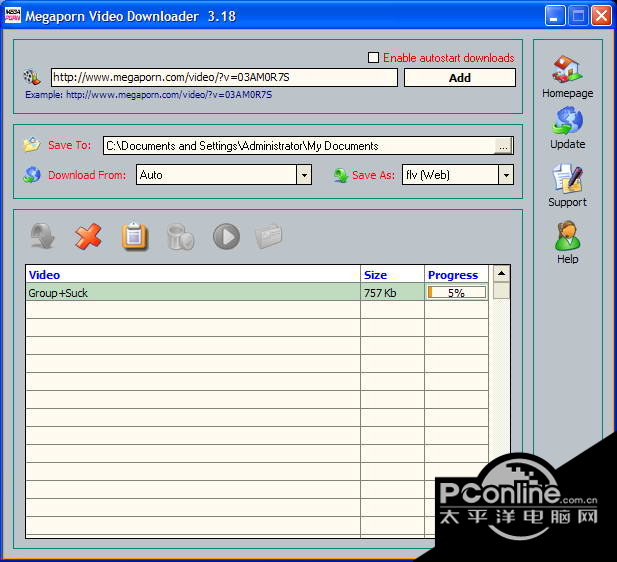Click the green arrow icon beside Save As

[341, 175]
